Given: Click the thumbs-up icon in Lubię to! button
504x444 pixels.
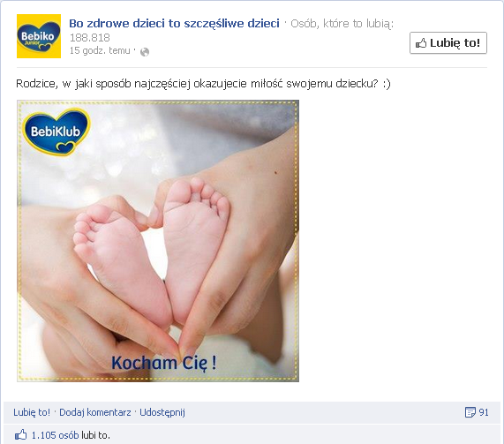Looking at the screenshot, I should [x=421, y=43].
